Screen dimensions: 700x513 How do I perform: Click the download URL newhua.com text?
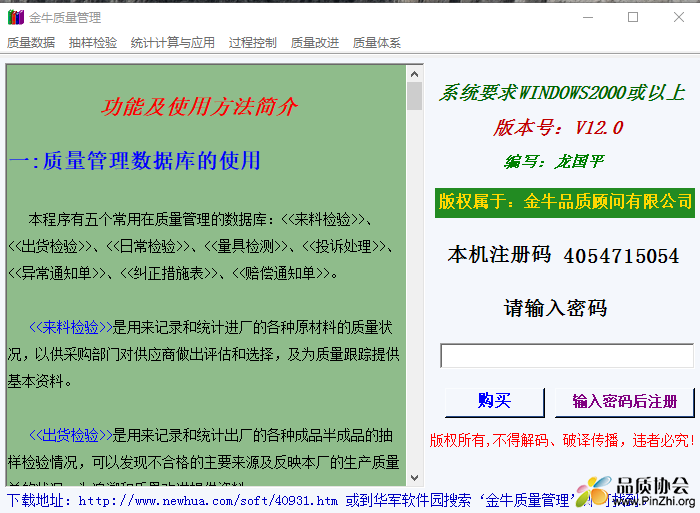pyautogui.click(x=208, y=500)
